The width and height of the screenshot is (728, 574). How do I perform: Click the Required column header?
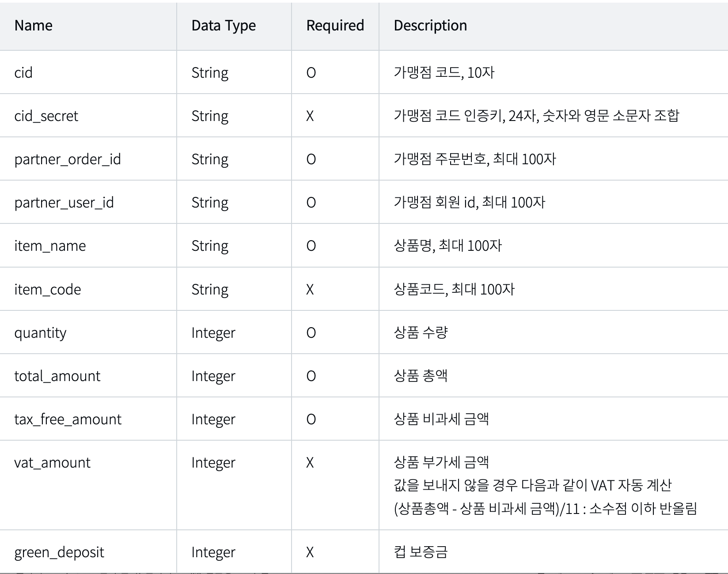point(335,26)
